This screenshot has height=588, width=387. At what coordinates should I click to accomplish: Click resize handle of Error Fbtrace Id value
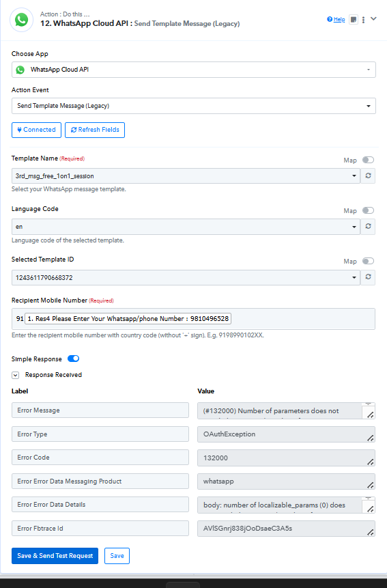coord(370,532)
